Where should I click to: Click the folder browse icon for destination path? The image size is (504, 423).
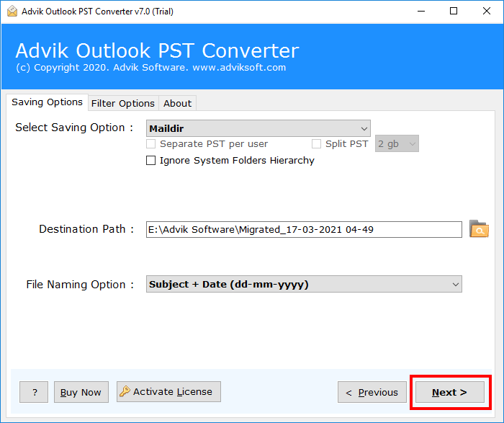(479, 229)
